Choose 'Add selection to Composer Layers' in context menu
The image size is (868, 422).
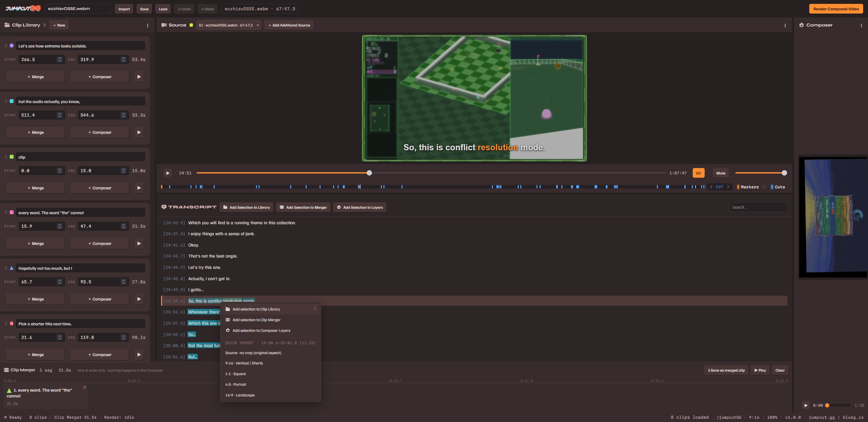pos(271,331)
